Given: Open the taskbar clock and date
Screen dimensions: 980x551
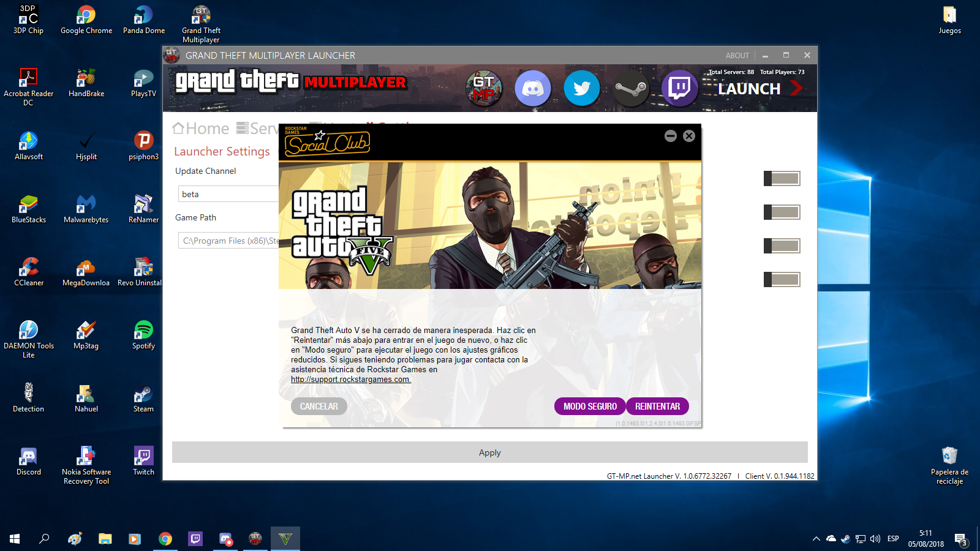Looking at the screenshot, I should tap(925, 539).
